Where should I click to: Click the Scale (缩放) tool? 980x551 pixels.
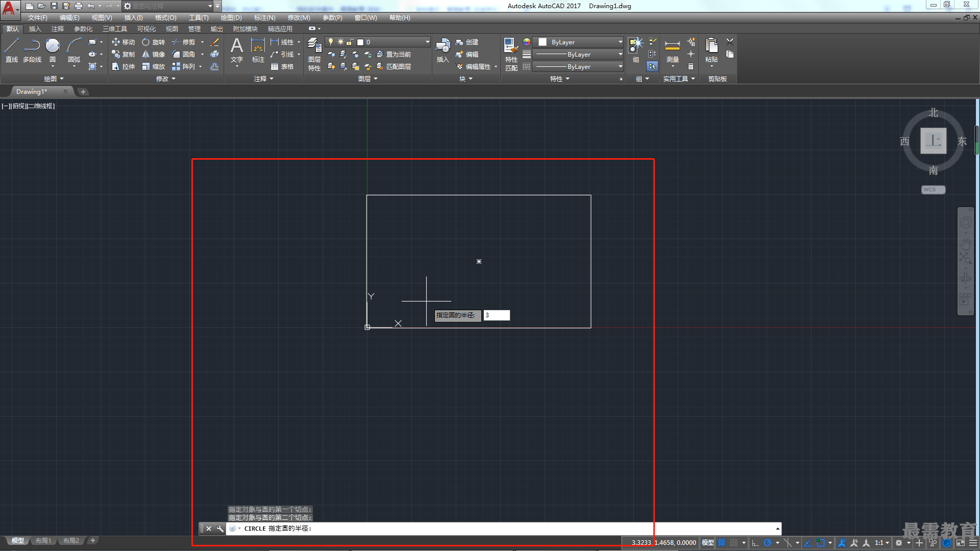tap(154, 66)
